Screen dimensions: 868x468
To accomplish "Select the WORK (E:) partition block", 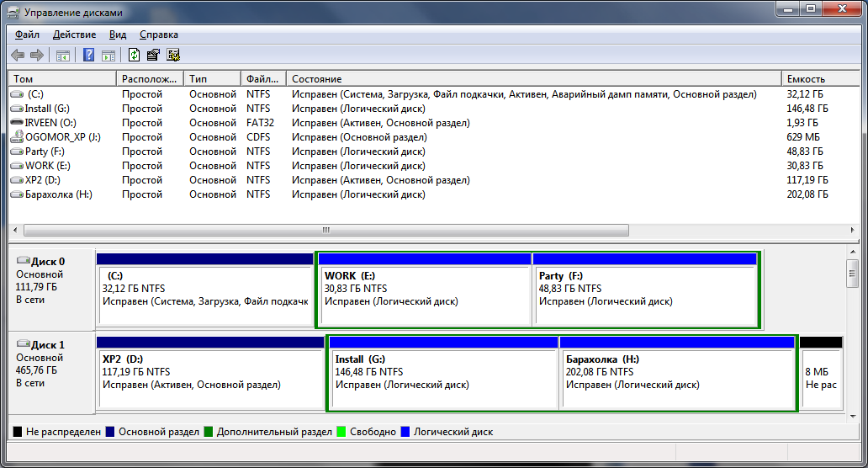I will (x=425, y=295).
